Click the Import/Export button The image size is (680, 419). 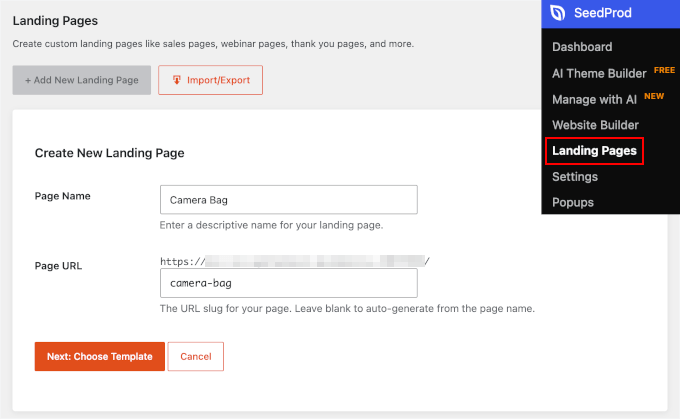[210, 80]
